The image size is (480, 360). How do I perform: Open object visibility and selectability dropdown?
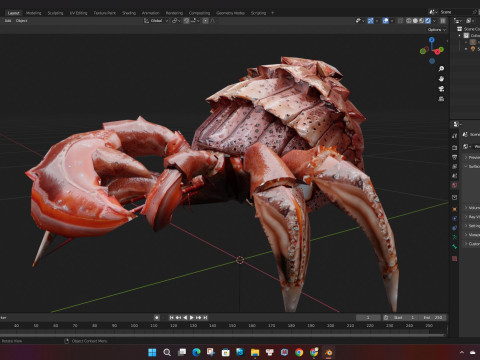(x=360, y=21)
